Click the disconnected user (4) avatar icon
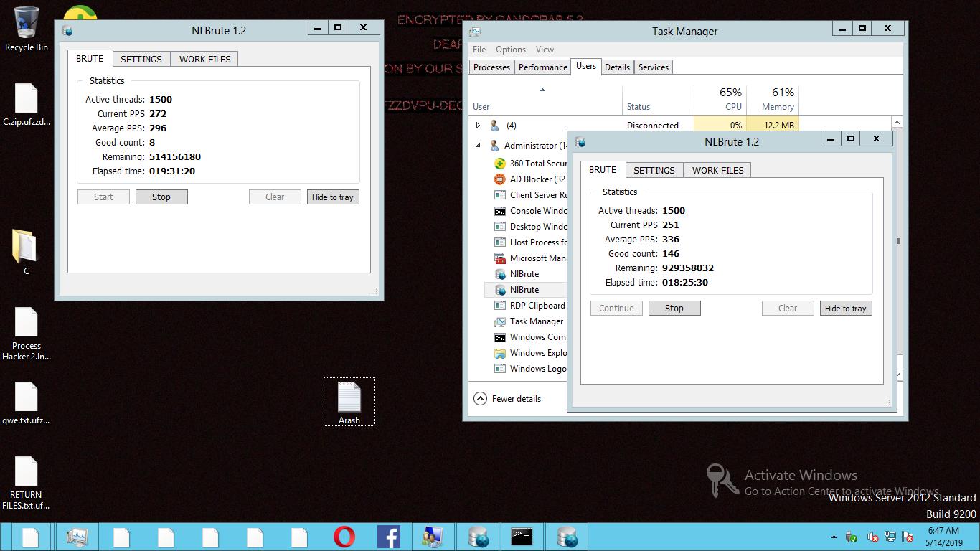 tap(494, 126)
